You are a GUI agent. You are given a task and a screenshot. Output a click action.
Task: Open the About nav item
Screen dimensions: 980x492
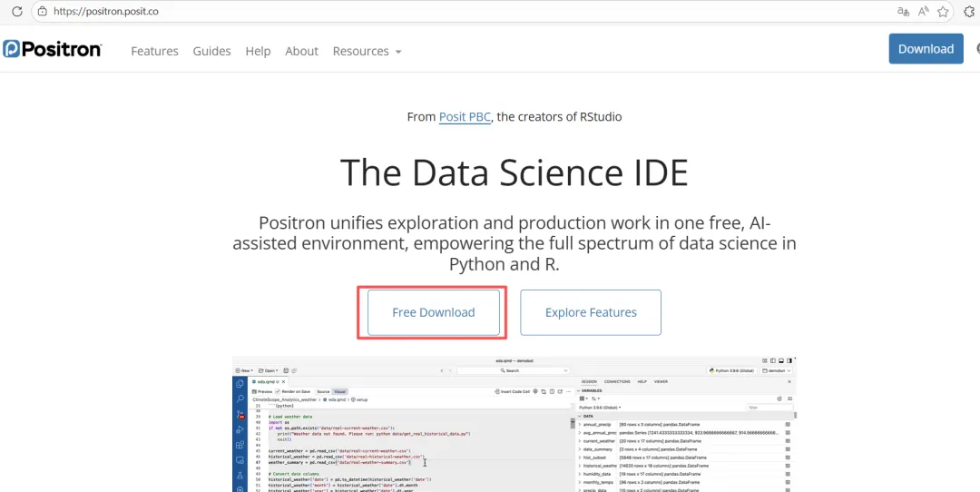point(302,51)
